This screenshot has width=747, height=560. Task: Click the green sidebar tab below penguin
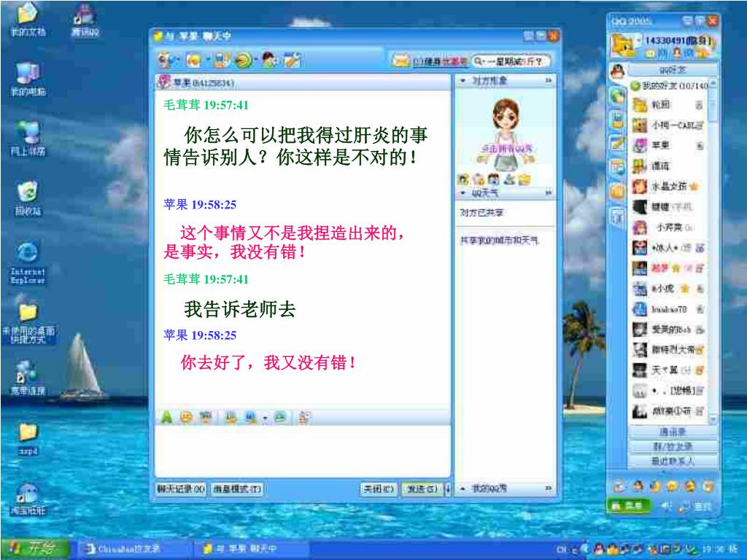coord(617,97)
